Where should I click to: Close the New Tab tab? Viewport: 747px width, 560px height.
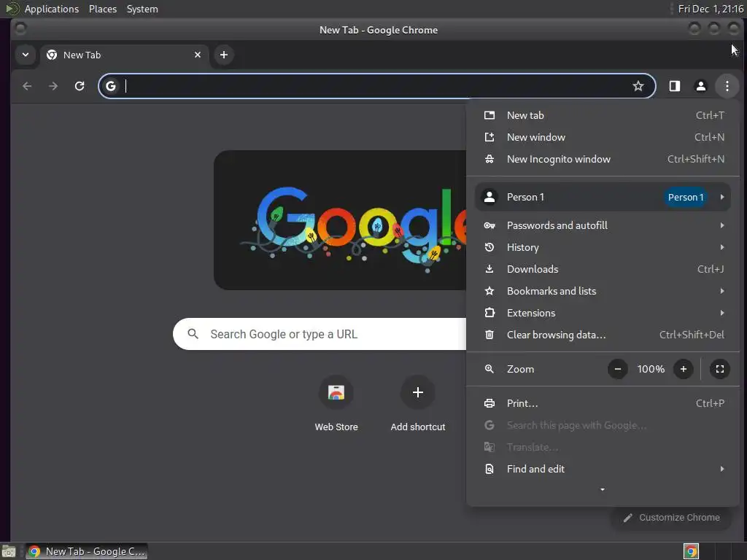coord(198,55)
